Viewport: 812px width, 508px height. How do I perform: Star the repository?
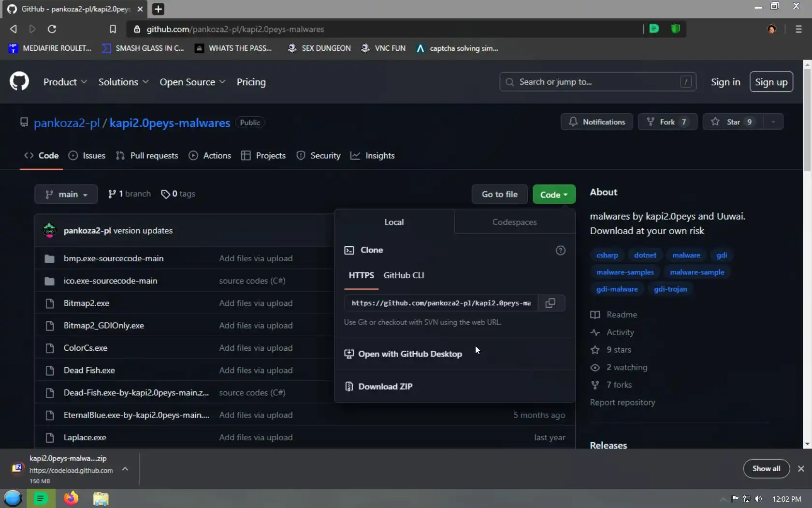point(733,122)
